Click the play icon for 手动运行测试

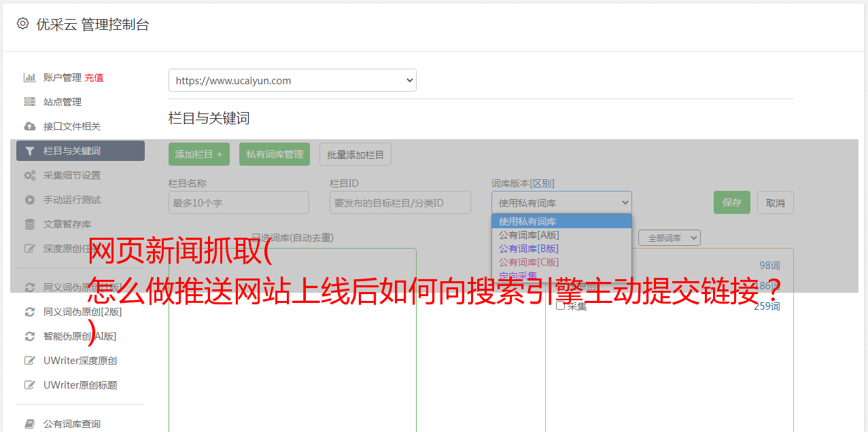30,200
